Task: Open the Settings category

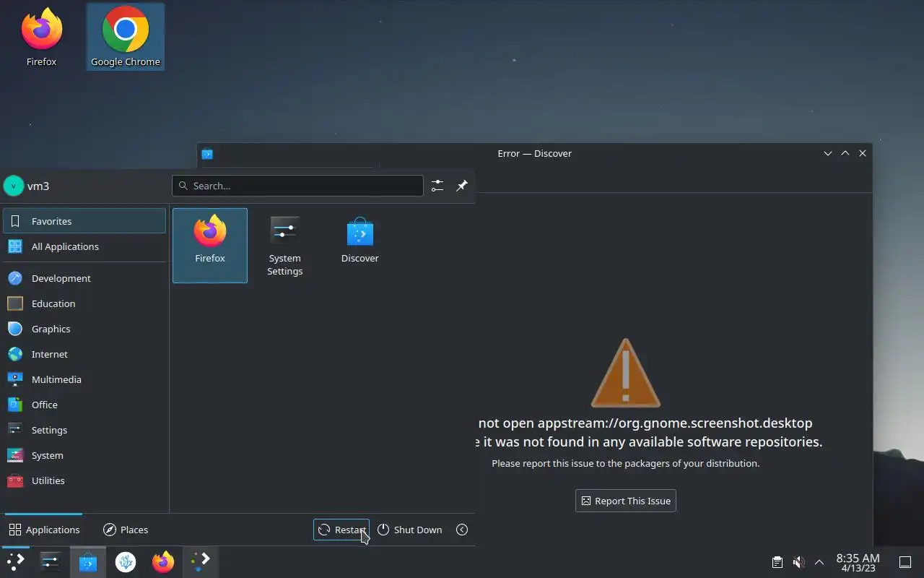Action: coord(84,430)
